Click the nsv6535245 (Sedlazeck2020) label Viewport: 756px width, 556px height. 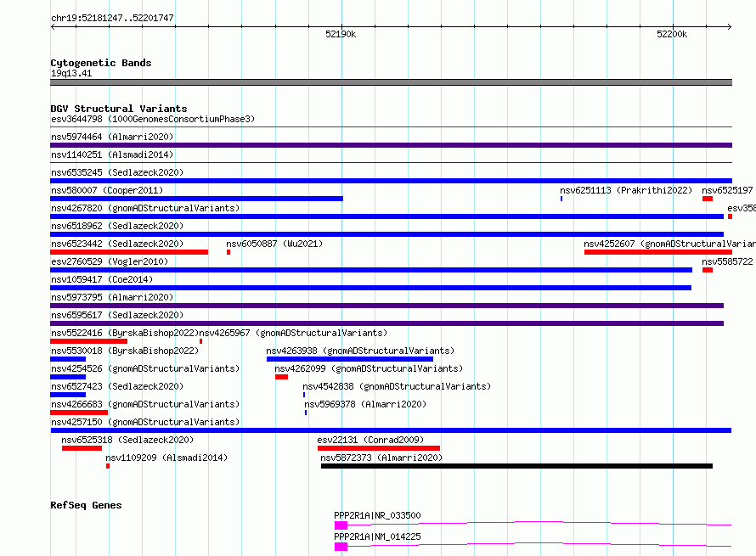pos(117,172)
